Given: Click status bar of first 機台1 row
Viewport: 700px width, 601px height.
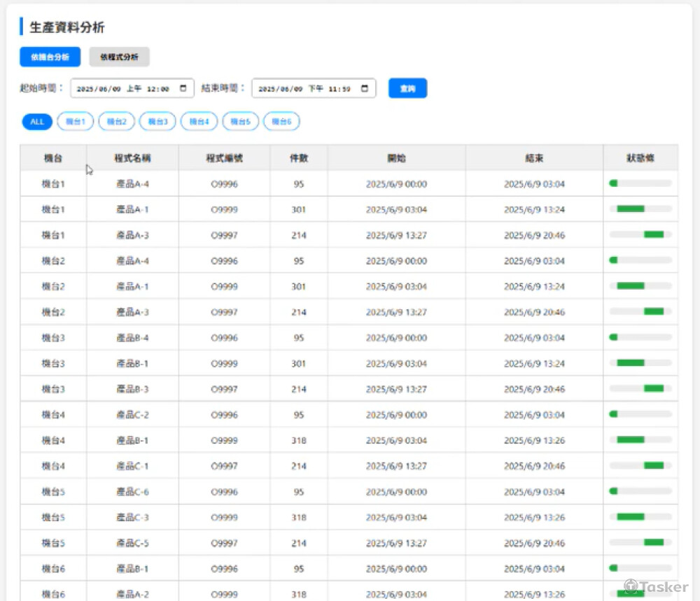Looking at the screenshot, I should tap(640, 183).
